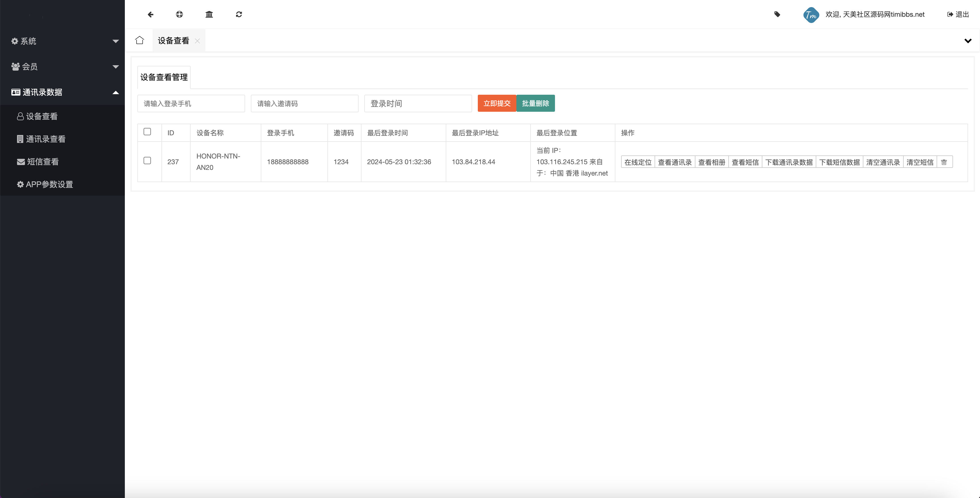
Task: Click the tag icon near top right
Action: point(777,14)
